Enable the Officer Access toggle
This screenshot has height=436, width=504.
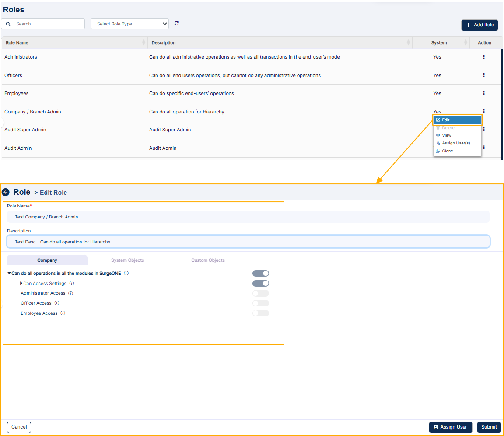coord(261,303)
